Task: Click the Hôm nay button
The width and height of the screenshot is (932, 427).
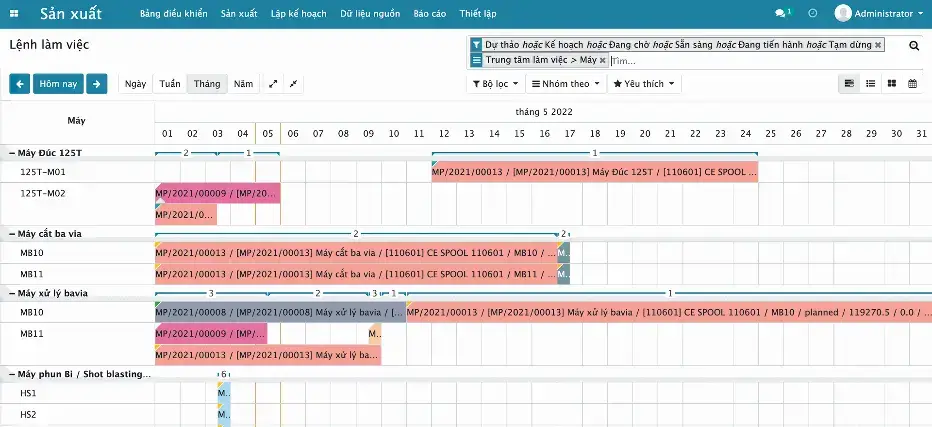Action: click(x=57, y=84)
